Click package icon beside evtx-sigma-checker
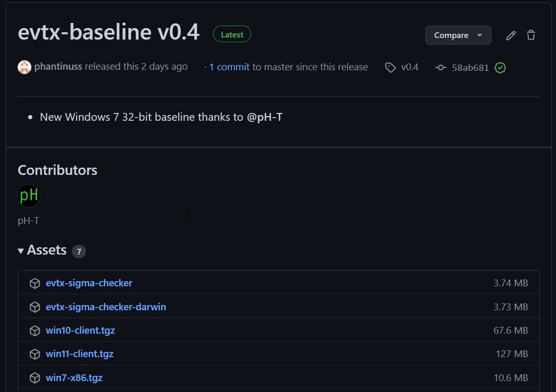Screen dimensions: 556x392 (x=35, y=283)
